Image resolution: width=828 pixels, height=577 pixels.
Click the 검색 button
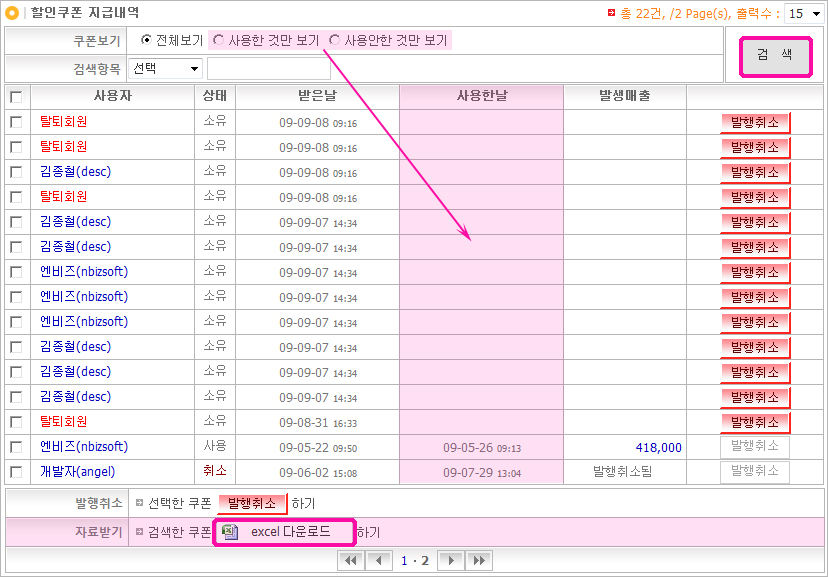coord(774,55)
